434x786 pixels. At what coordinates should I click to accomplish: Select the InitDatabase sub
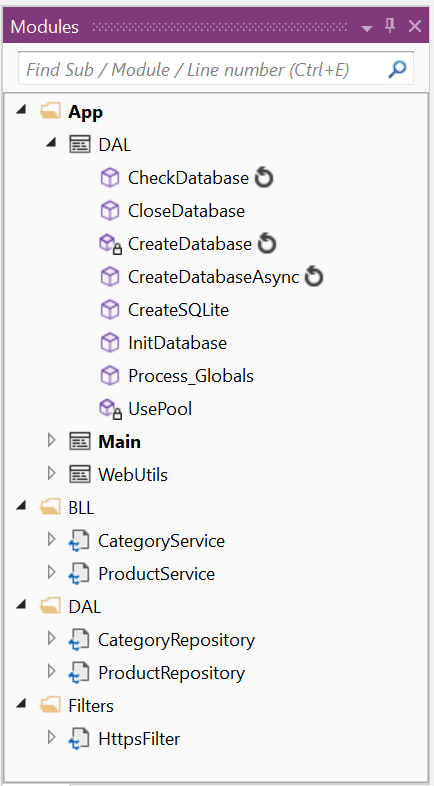pos(177,343)
